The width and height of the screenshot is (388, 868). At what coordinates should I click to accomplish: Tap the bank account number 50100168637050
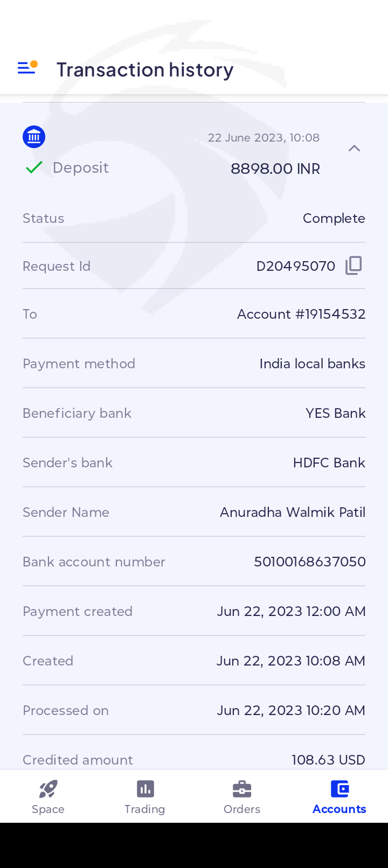pos(310,562)
